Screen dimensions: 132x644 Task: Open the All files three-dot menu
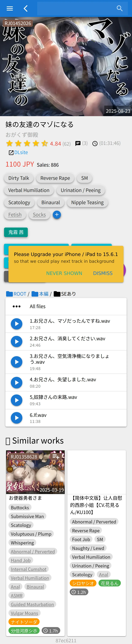click(16, 306)
